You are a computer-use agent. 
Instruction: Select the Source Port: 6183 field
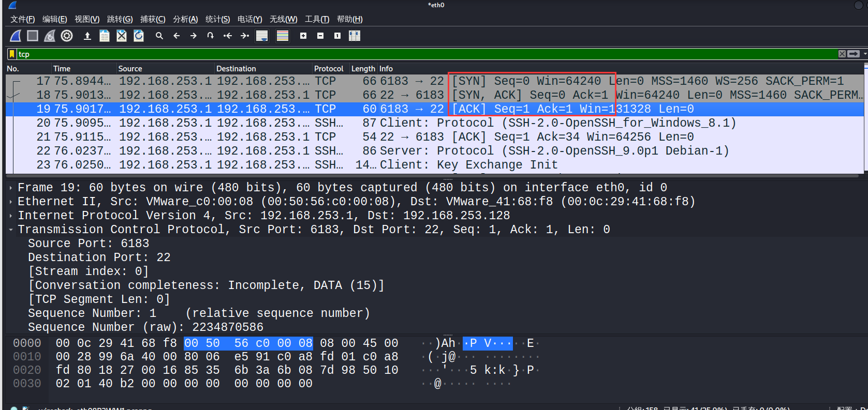pyautogui.click(x=89, y=244)
